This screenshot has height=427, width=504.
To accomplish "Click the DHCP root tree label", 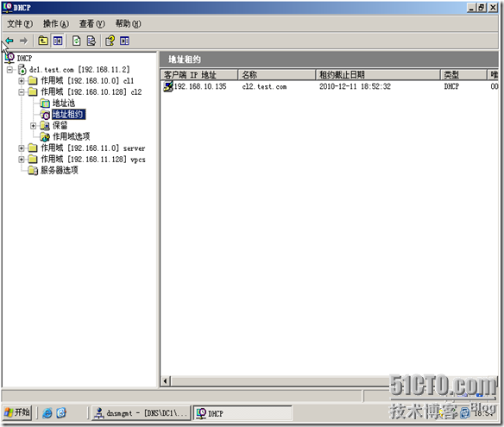I will (24, 59).
